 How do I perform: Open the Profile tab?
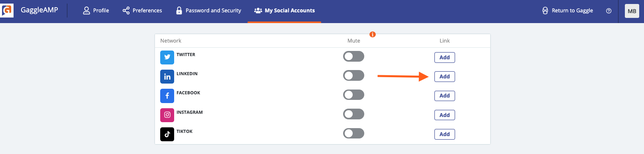96,11
